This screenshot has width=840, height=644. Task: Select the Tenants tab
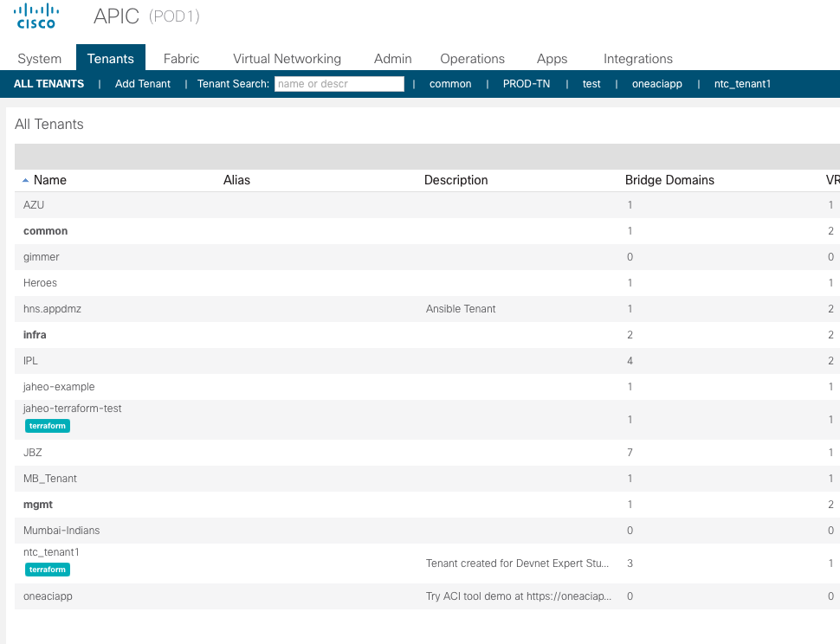click(x=110, y=58)
